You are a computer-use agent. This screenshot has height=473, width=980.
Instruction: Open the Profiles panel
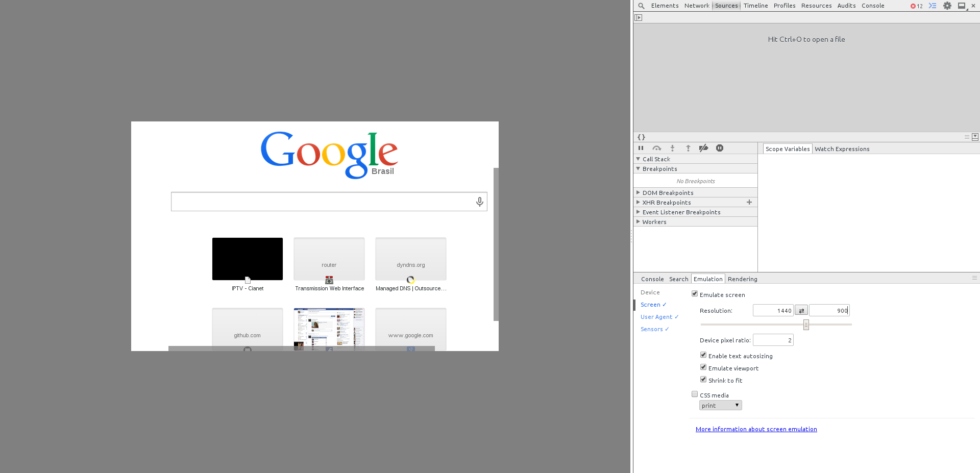[785, 6]
